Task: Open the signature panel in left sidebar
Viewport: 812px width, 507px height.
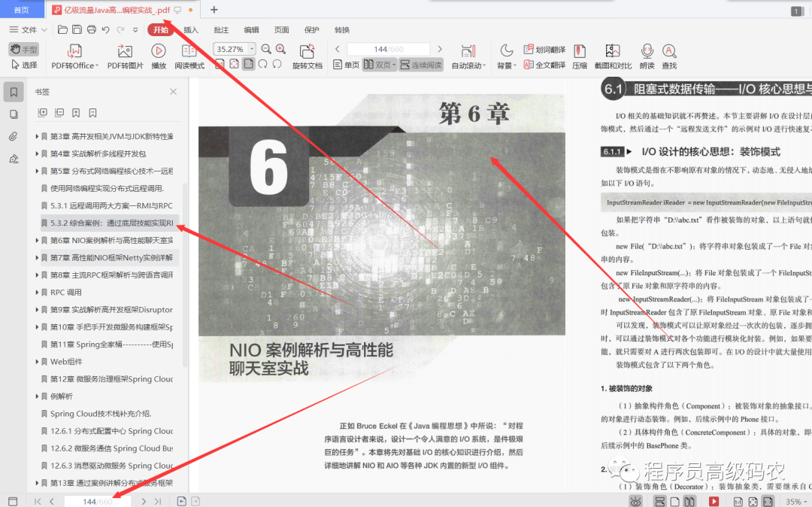Action: [x=14, y=159]
